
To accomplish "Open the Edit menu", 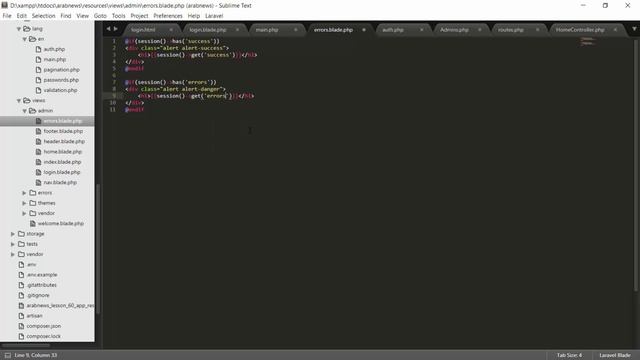I will coord(22,16).
